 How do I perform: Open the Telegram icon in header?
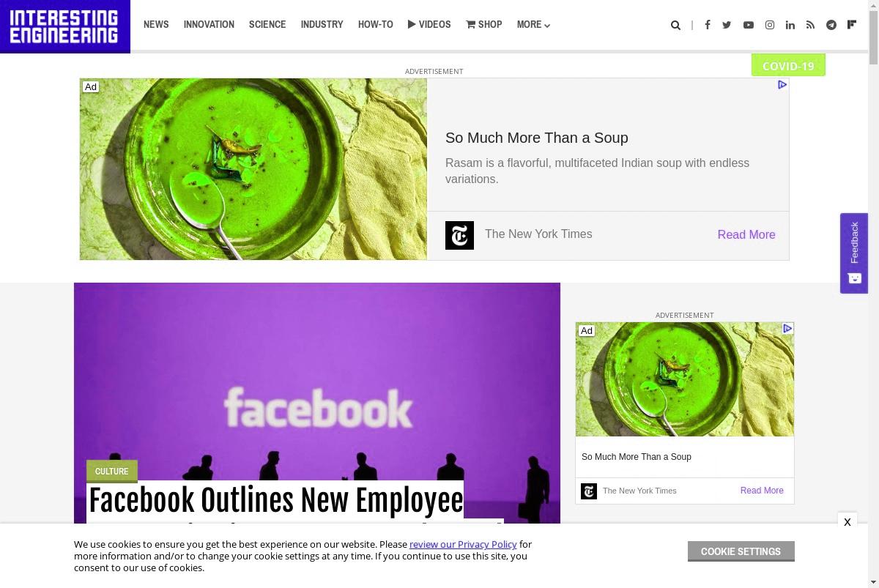(831, 25)
